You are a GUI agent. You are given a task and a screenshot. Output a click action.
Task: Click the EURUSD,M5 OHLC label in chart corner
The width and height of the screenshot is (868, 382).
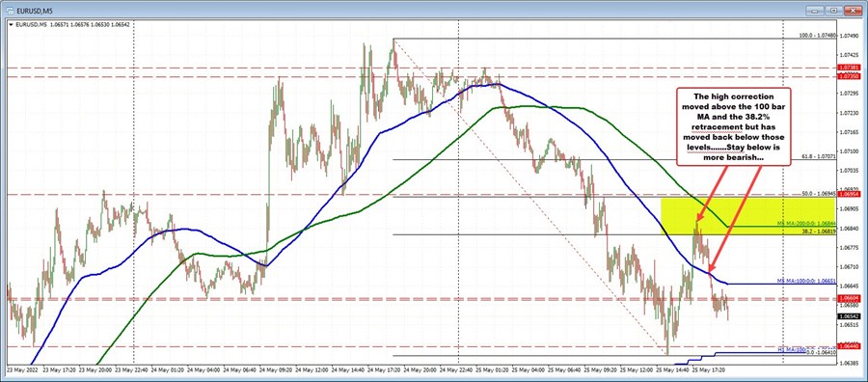point(72,24)
